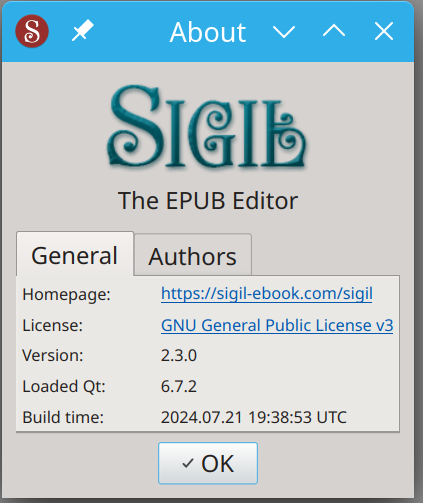Click the Loaded Qt value 6.7.2
This screenshot has height=503, width=423.
(179, 386)
